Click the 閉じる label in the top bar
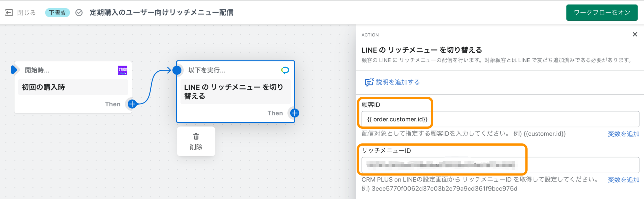Screen dimensions: 644x199 (x=27, y=13)
